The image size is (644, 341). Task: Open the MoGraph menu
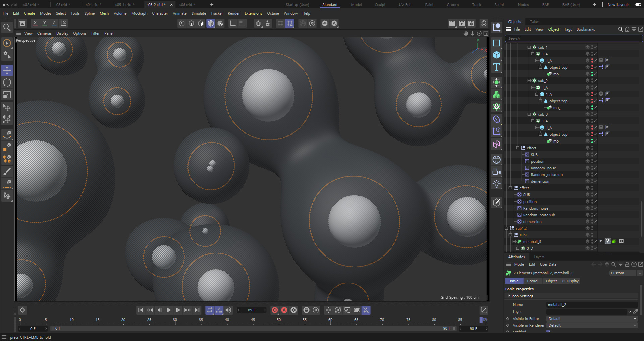pos(139,13)
